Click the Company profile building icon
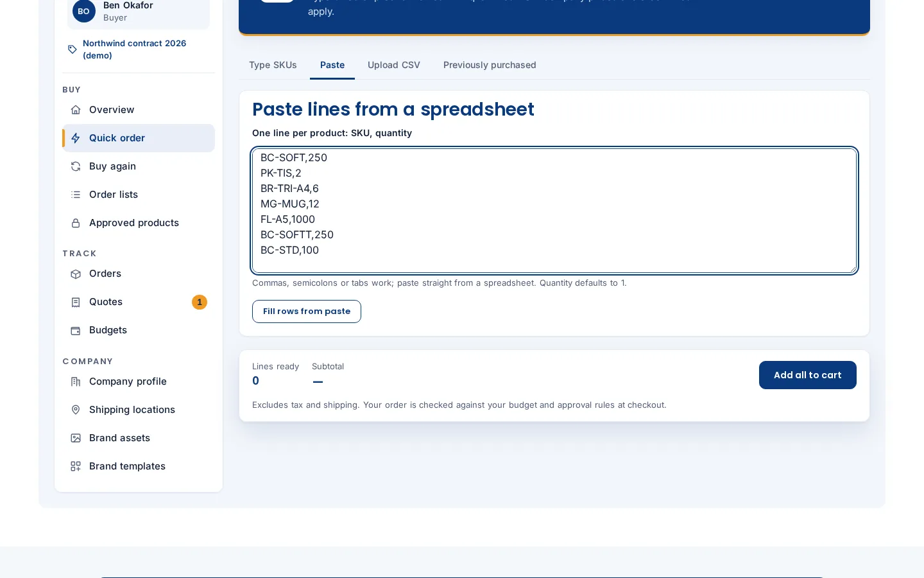The height and width of the screenshot is (578, 924). point(76,381)
